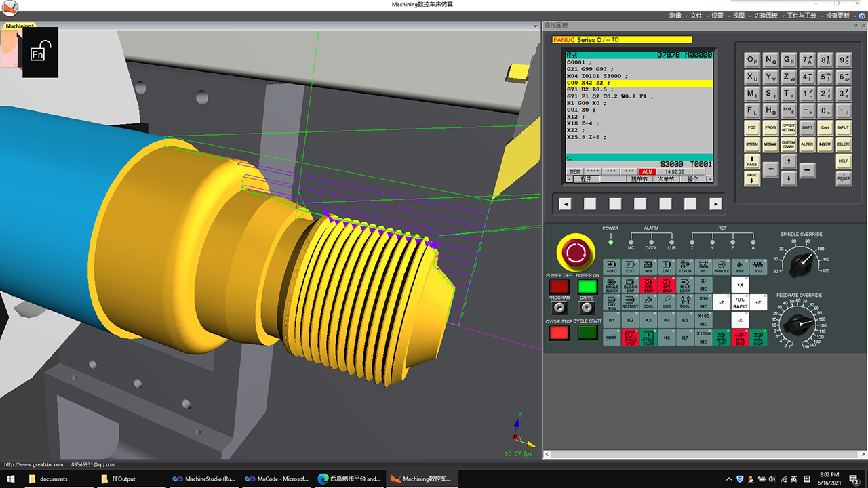Select AUTO mode on the machine panel
The height and width of the screenshot is (488, 868).
(x=612, y=266)
